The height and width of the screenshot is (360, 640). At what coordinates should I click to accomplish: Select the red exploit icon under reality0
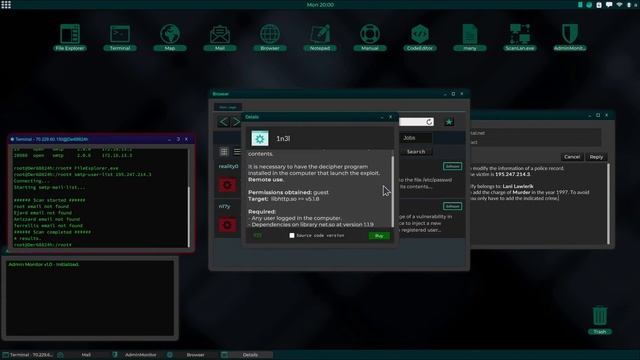[227, 185]
